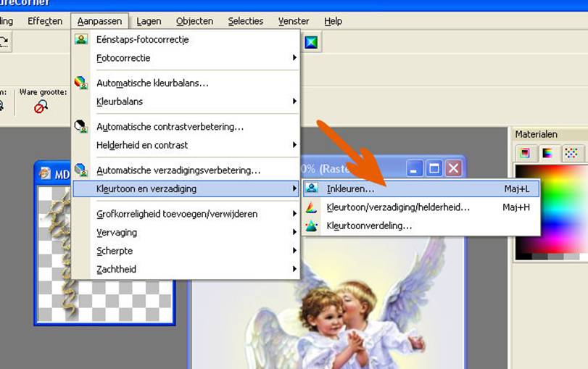Expand the Scherpte submenu
The height and width of the screenshot is (369, 588).
click(x=186, y=251)
